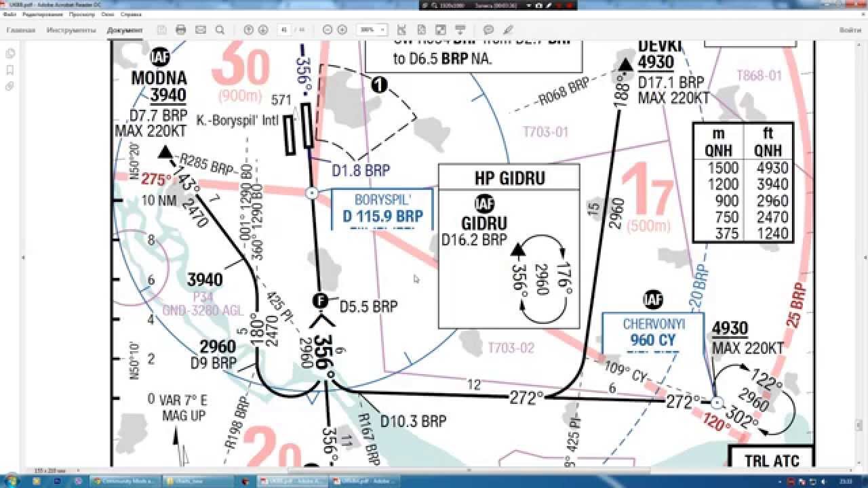Click the full screen mode icon
This screenshot has height=488, width=868.
[x=441, y=30]
